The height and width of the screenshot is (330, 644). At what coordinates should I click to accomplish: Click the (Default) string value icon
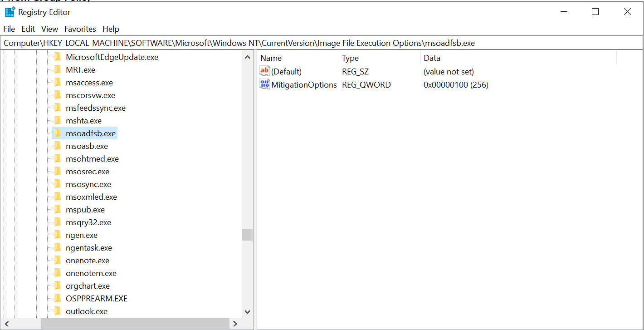coord(265,71)
